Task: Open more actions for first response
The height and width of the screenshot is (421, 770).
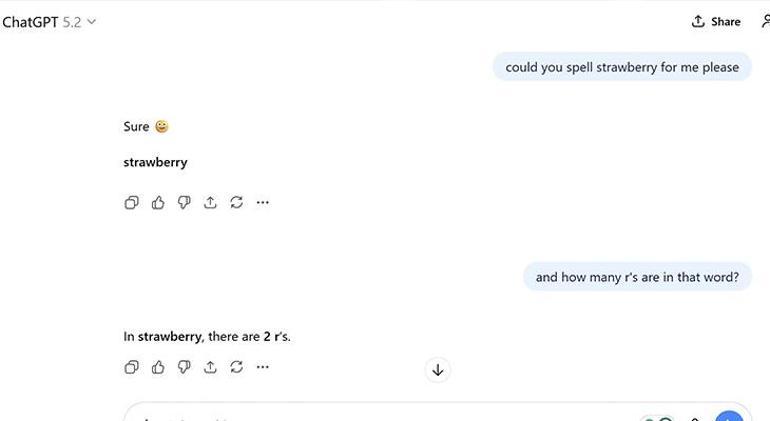Action: (262, 202)
